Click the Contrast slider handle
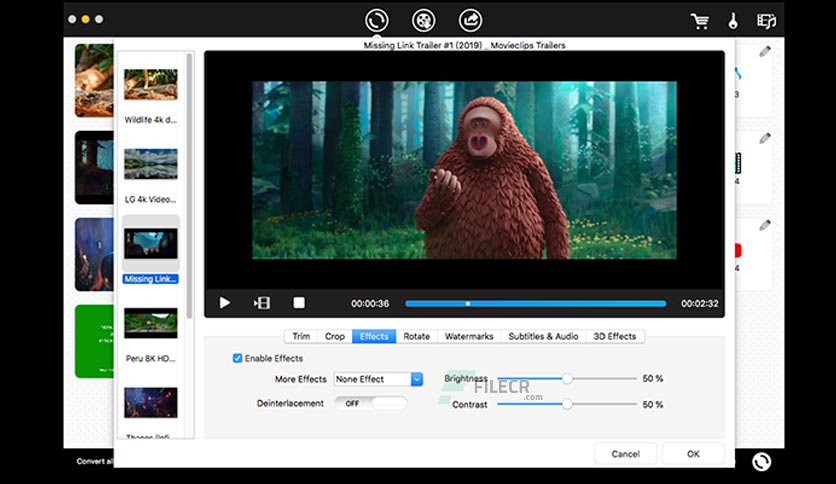Viewport: 836px width, 484px height. pos(567,404)
